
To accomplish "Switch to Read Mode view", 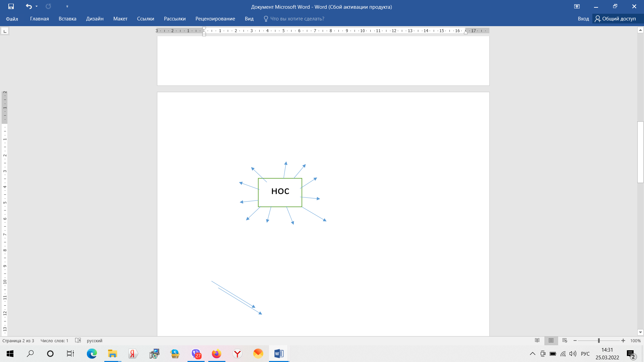I will 537,341.
